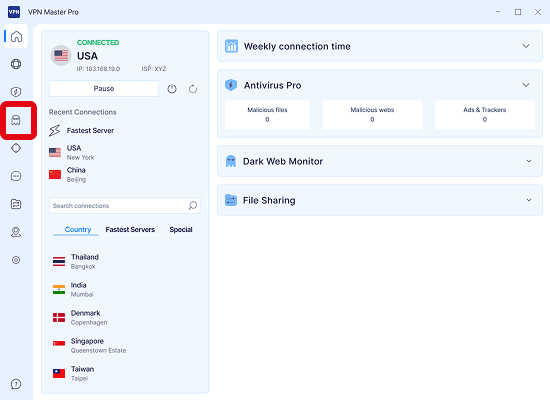
Task: Click the Weekly connection time chart icon
Action: (x=231, y=46)
